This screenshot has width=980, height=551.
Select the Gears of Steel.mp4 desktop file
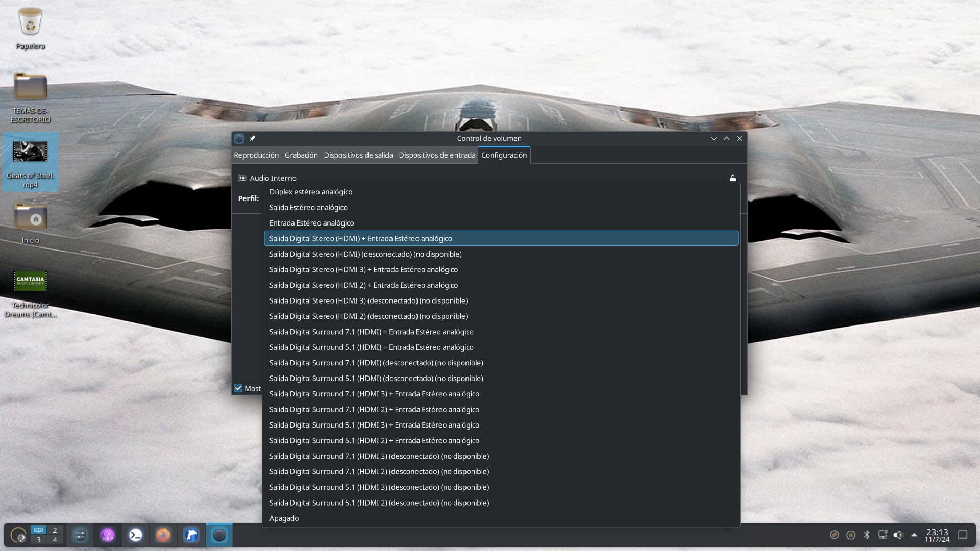pyautogui.click(x=30, y=162)
